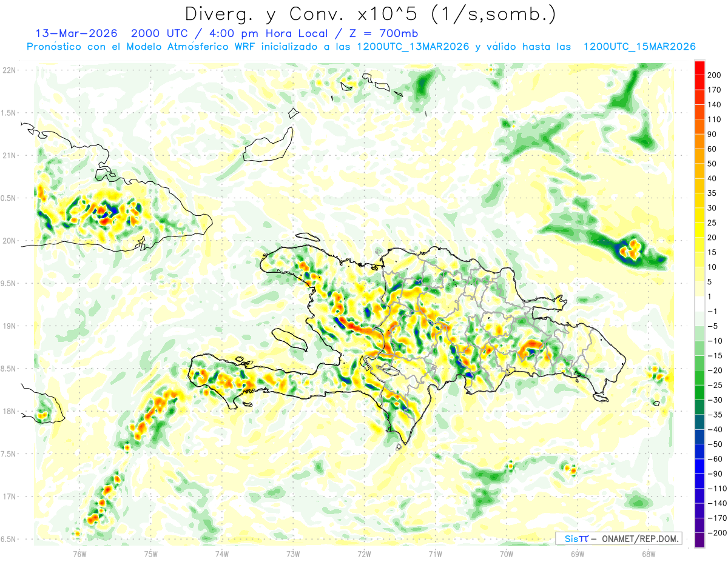
Task: Click the '17N' latitude label
Action: [x=8, y=497]
